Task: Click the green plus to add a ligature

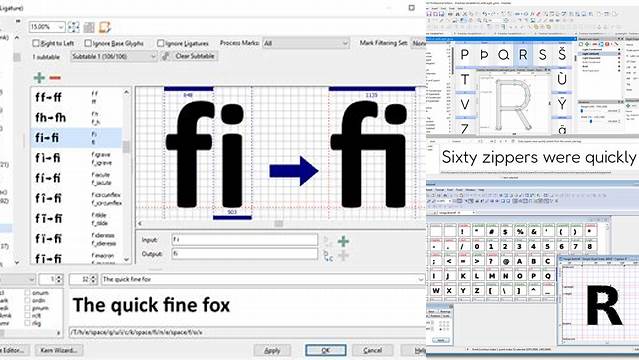Action: (x=39, y=77)
